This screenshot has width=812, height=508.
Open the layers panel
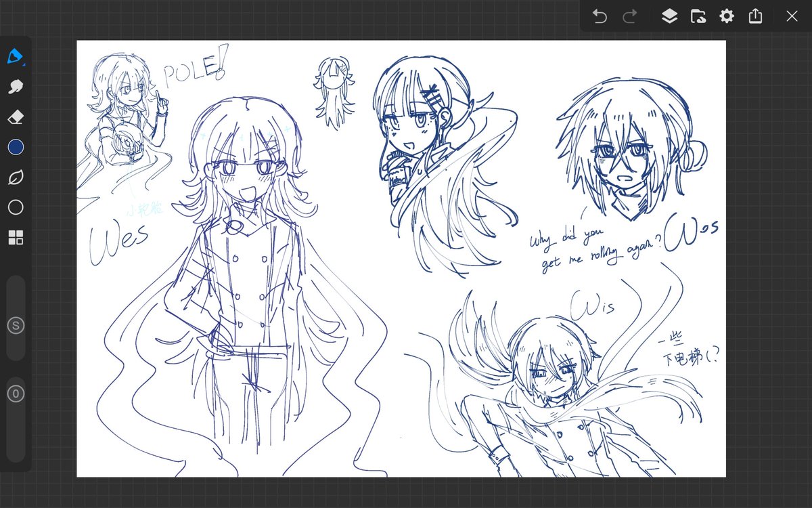(669, 16)
